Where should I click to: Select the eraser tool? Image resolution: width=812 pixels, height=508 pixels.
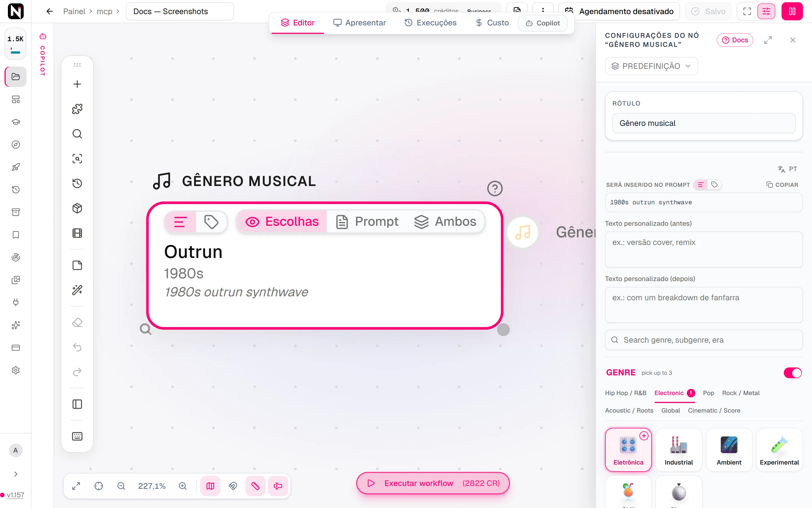coord(77,323)
